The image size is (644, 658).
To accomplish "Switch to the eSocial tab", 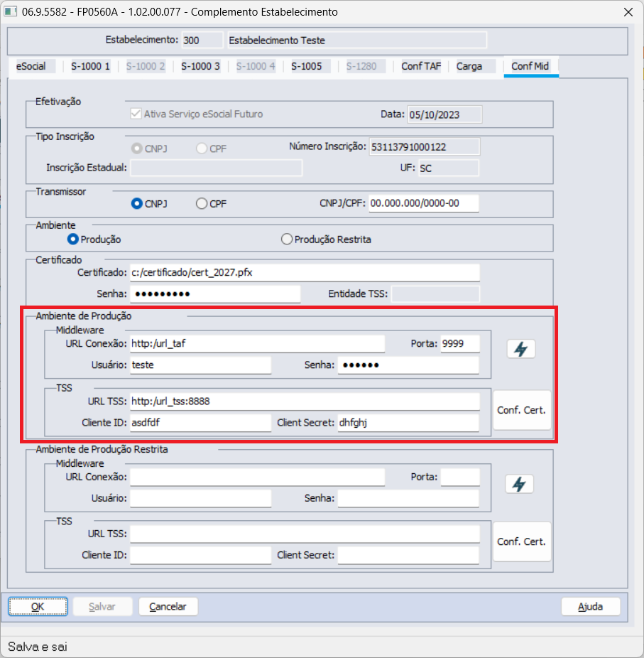I will (x=31, y=66).
